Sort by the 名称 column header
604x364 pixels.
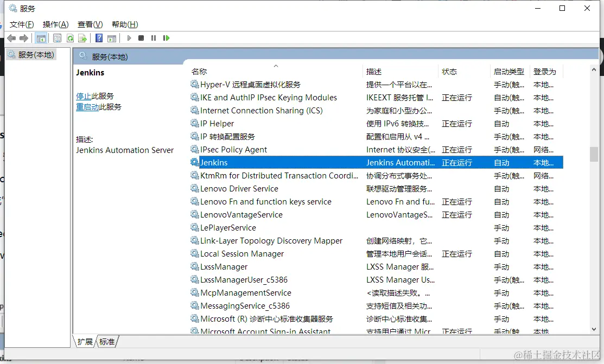[x=199, y=71]
